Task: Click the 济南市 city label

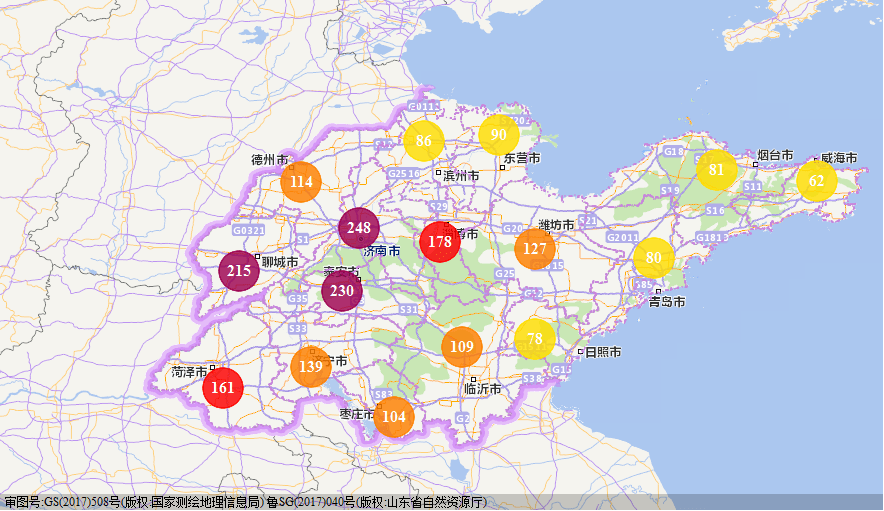Action: [382, 251]
